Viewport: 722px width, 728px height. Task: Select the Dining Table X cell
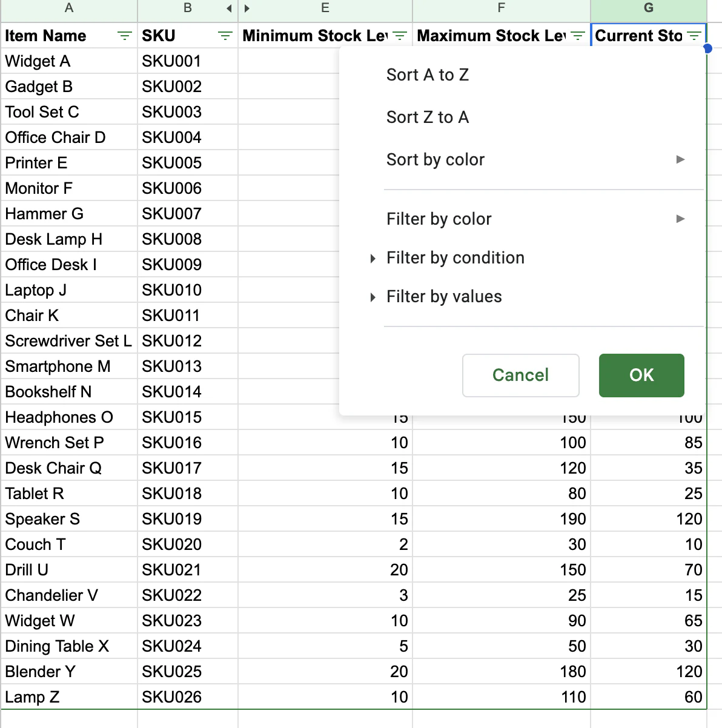pos(69,646)
